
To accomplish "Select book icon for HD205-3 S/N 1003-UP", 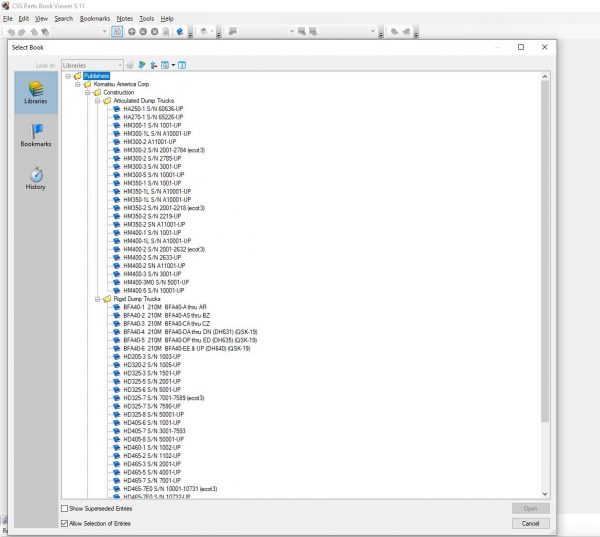I will (x=116, y=356).
